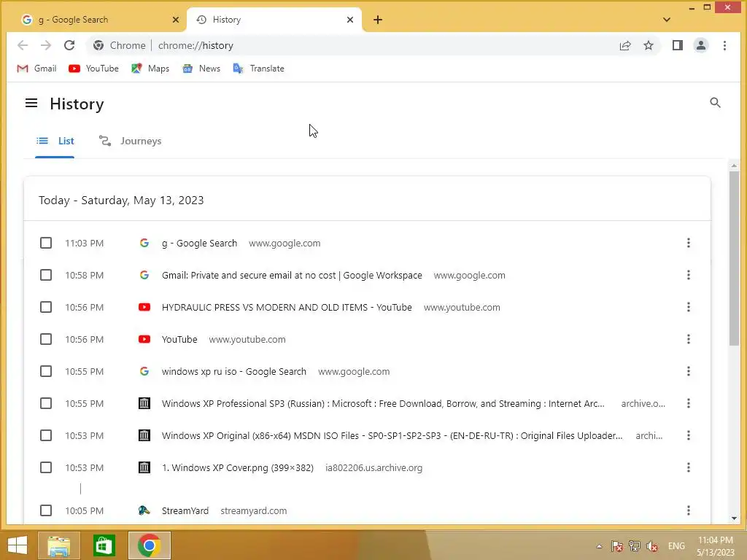747x560 pixels.
Task: Share this page icon in address bar
Action: pos(625,45)
